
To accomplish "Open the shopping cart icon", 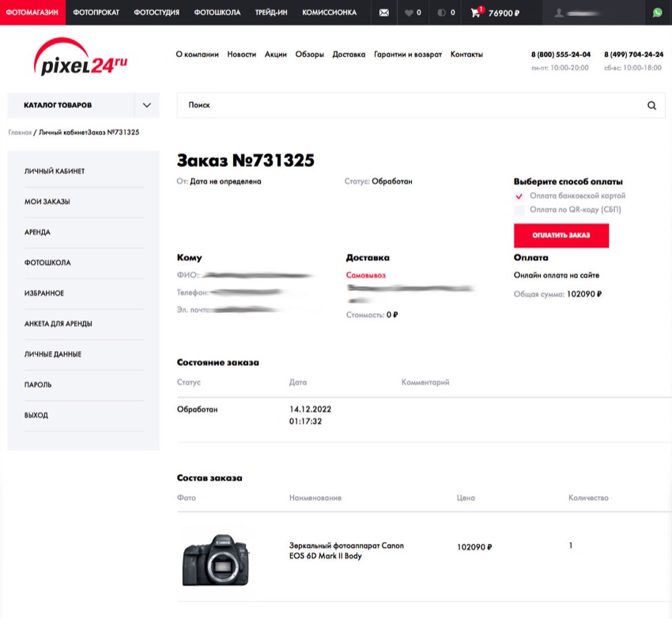I will [476, 13].
